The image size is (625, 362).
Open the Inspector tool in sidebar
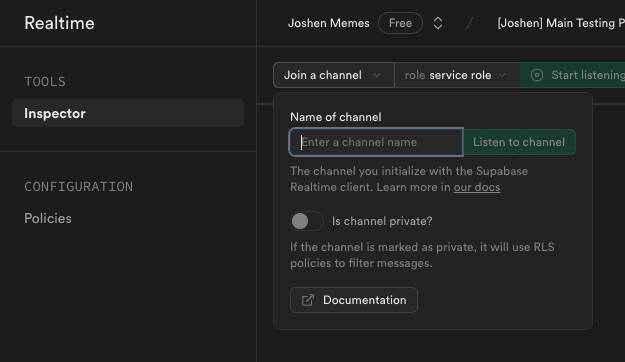(128, 113)
